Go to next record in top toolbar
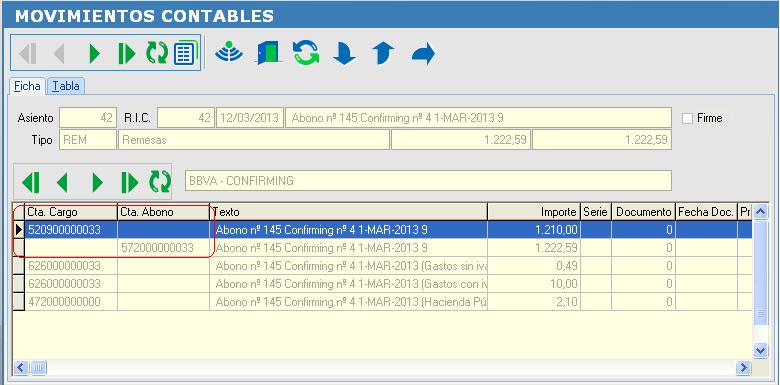The height and width of the screenshot is (385, 780). pos(95,53)
